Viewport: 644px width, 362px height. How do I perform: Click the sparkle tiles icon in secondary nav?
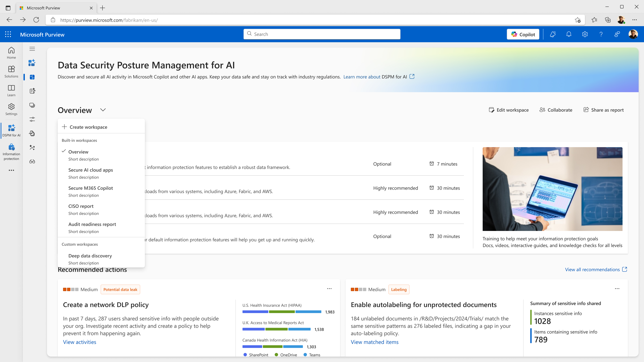32,63
